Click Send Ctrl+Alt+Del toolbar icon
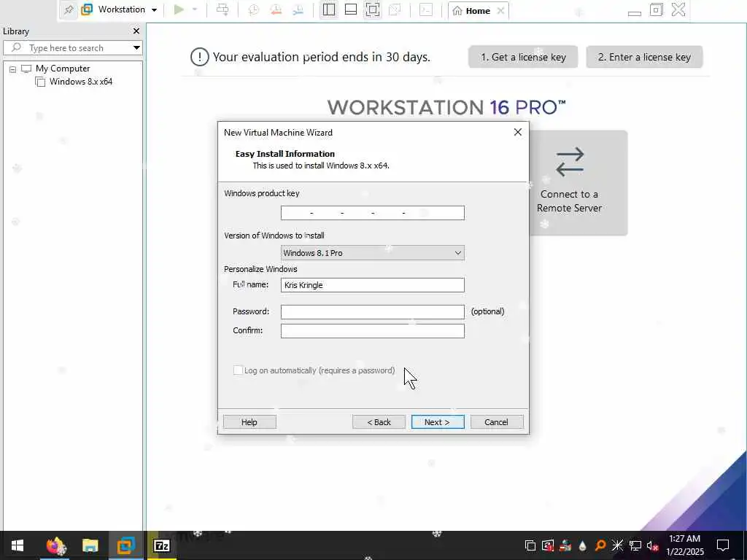The width and height of the screenshot is (747, 560). [222, 9]
